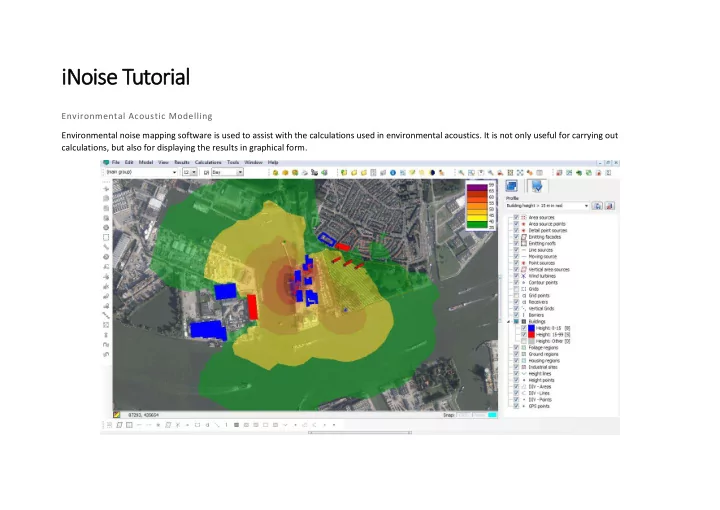This screenshot has width=720, height=510.
Task: Select the blue layered-squares panel icon
Action: click(x=512, y=186)
